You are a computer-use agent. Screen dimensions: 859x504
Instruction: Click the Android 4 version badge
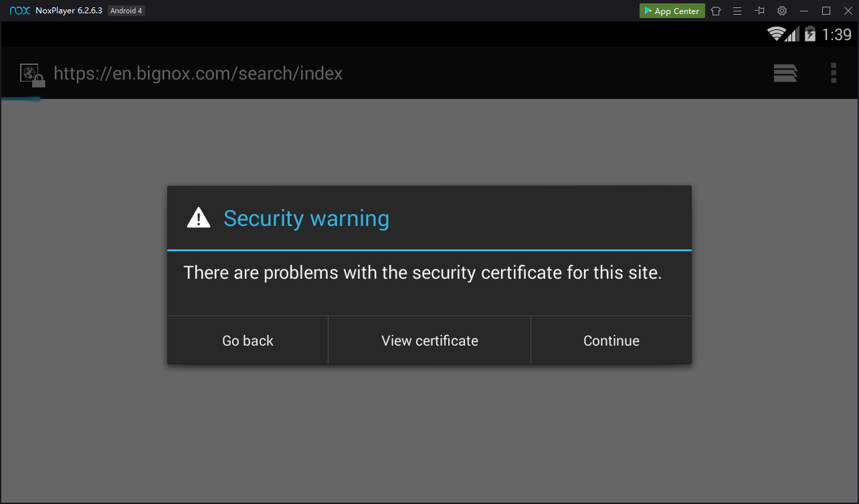(x=126, y=11)
